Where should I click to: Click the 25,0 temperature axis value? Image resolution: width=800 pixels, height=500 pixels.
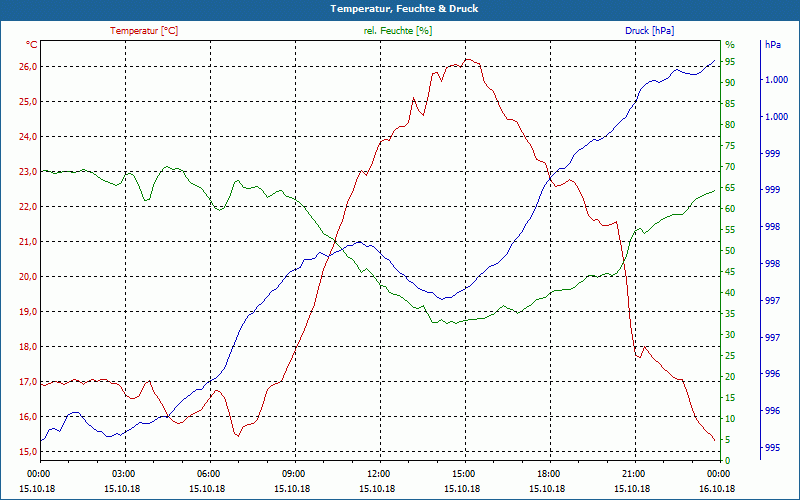click(x=29, y=102)
